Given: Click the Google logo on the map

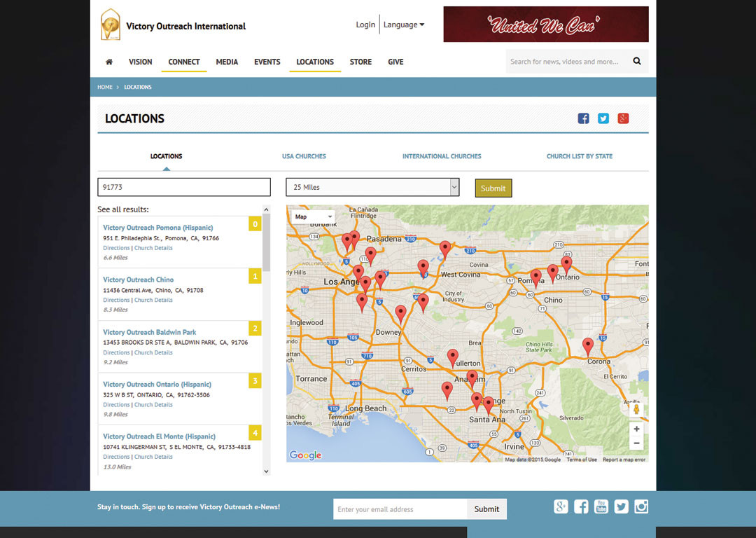Looking at the screenshot, I should coord(305,455).
